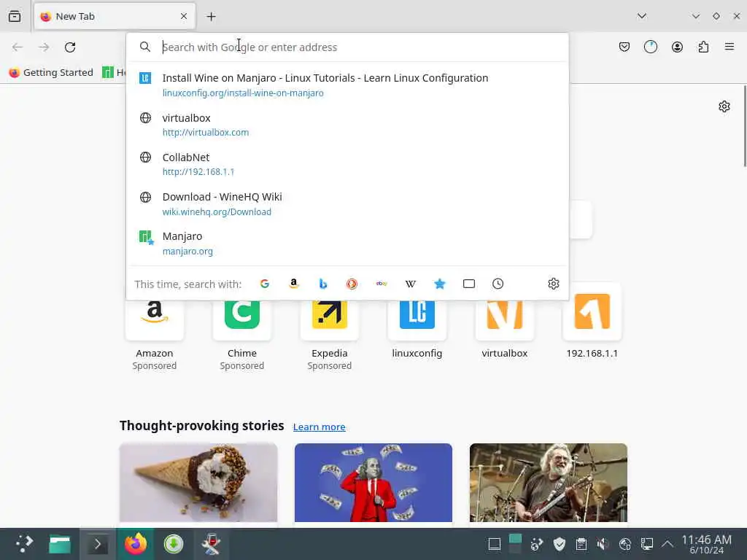The width and height of the screenshot is (747, 560).
Task: Open the Firefox View icon
Action: (x=15, y=16)
